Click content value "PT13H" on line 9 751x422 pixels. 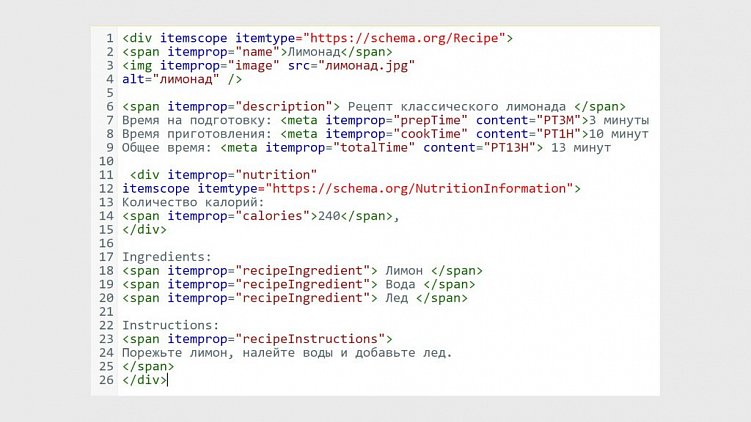509,148
